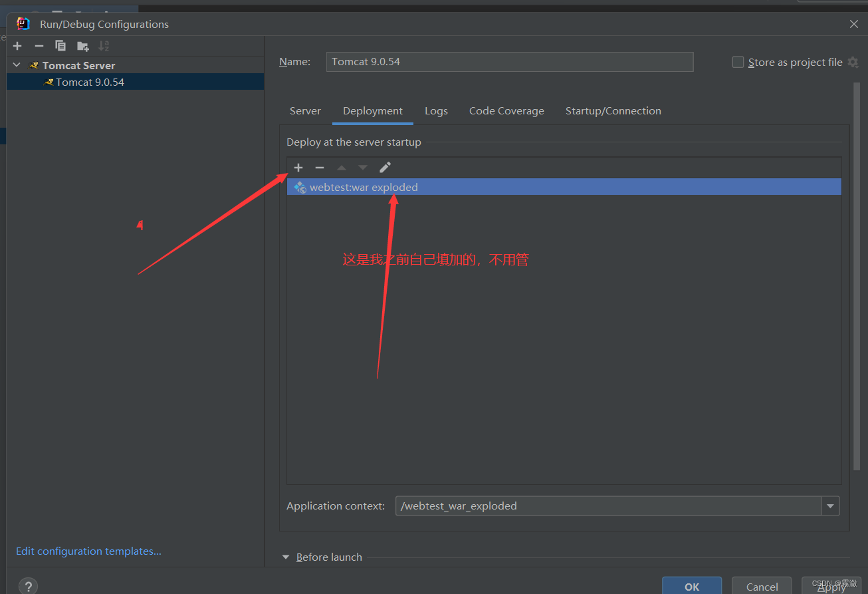This screenshot has height=594, width=868.
Task: Click the Cancel button
Action: (762, 586)
